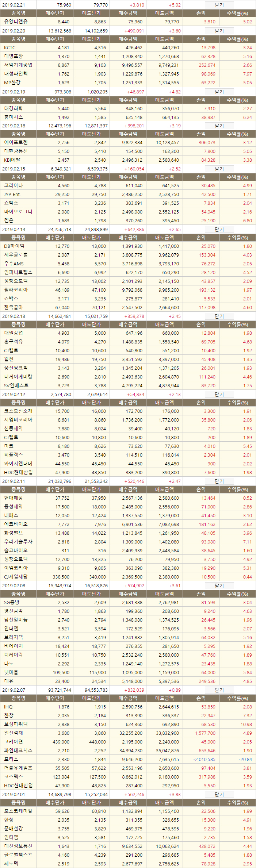
Task: Click on 지엠비코리아 stock name
Action: (x=18, y=420)
